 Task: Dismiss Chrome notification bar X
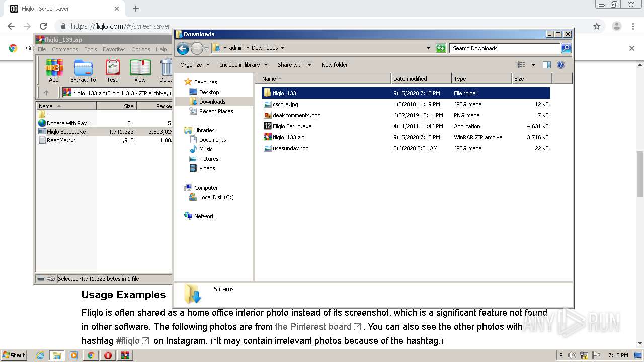pos(632,48)
